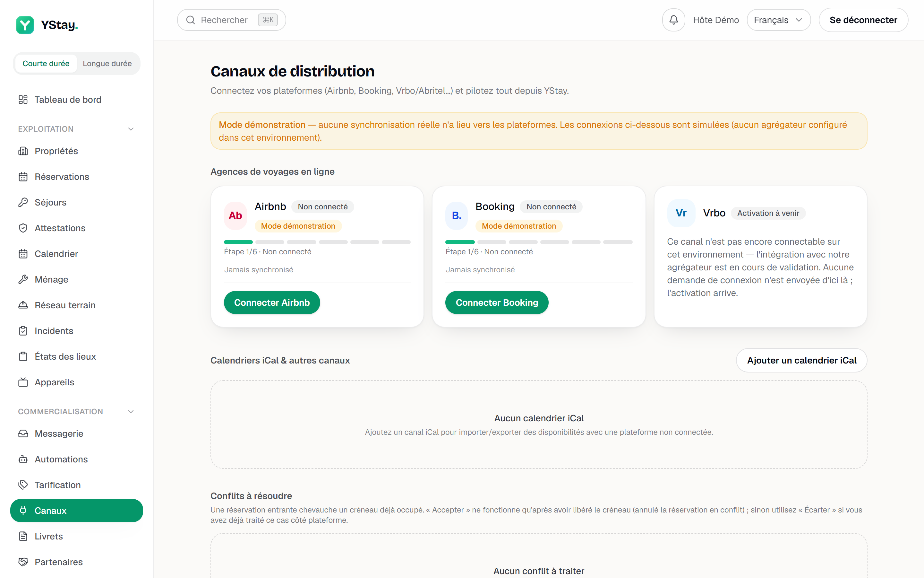This screenshot has width=924, height=578.
Task: Click the Tableau de bord grid icon
Action: pos(23,100)
